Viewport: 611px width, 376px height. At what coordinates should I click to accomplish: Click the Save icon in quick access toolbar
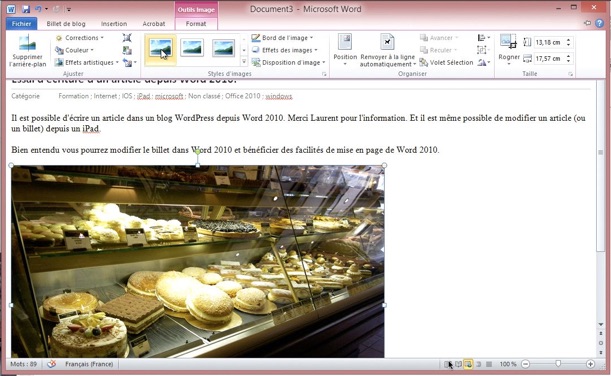point(26,9)
